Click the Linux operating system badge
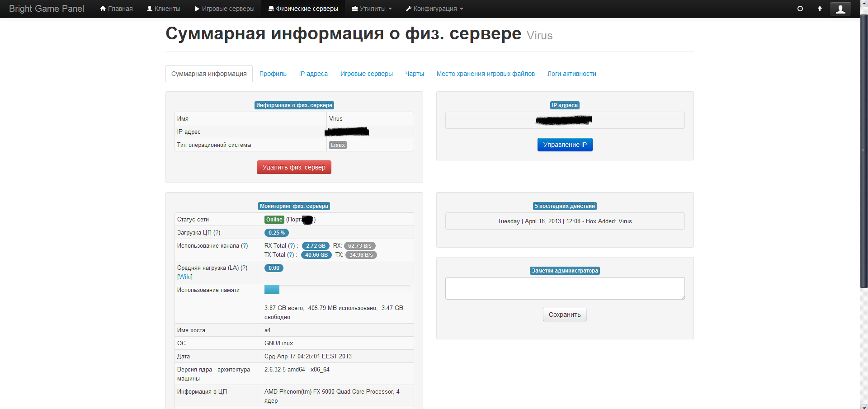This screenshot has width=868, height=409. click(x=338, y=145)
